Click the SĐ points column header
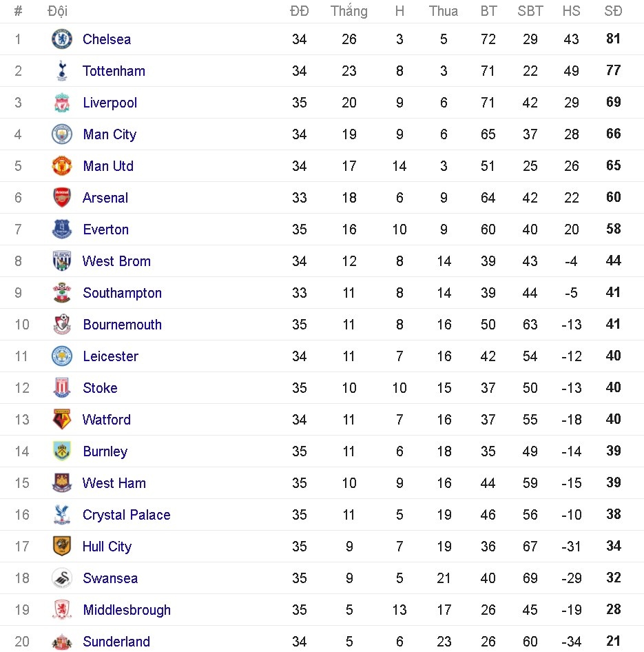 pyautogui.click(x=613, y=11)
